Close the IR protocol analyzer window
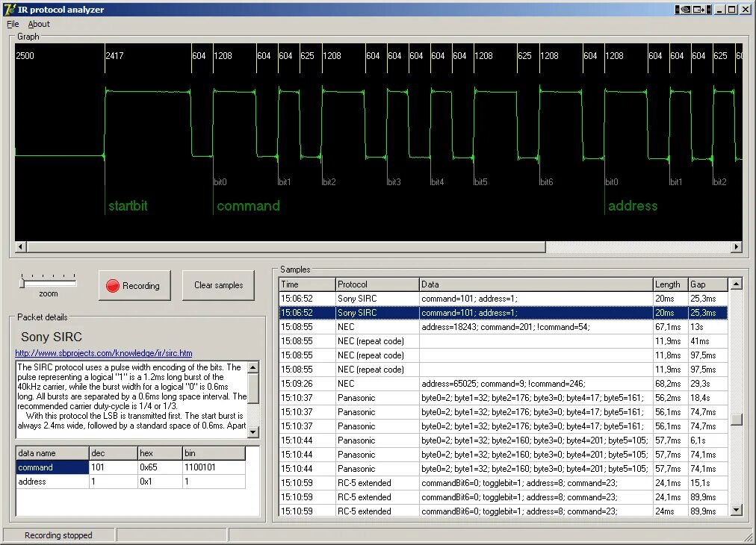 point(745,9)
